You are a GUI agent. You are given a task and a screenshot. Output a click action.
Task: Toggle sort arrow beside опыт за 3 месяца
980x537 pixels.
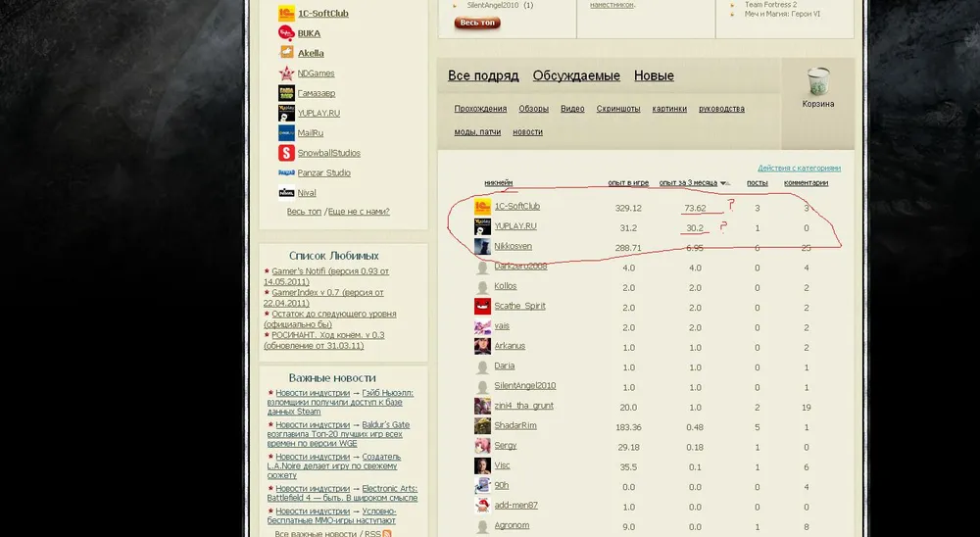[x=724, y=183]
